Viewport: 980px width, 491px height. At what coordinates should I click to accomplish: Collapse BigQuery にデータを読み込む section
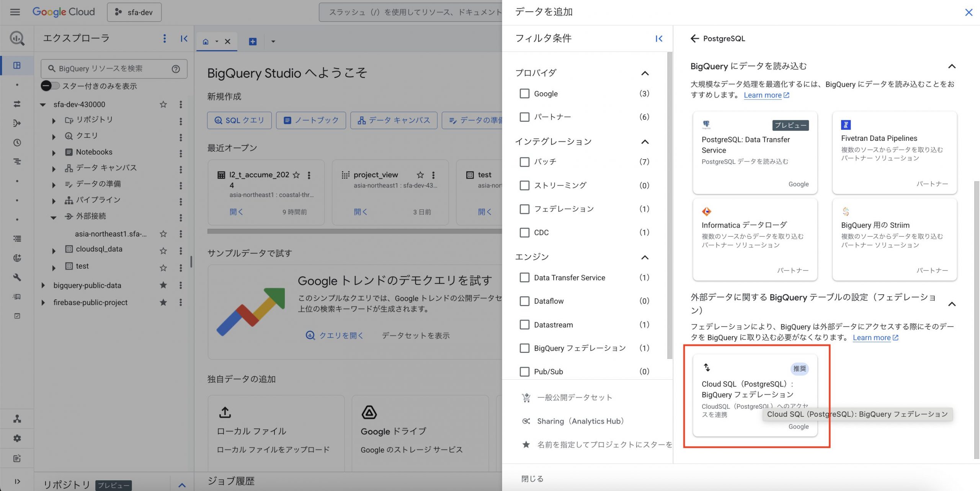click(x=952, y=66)
